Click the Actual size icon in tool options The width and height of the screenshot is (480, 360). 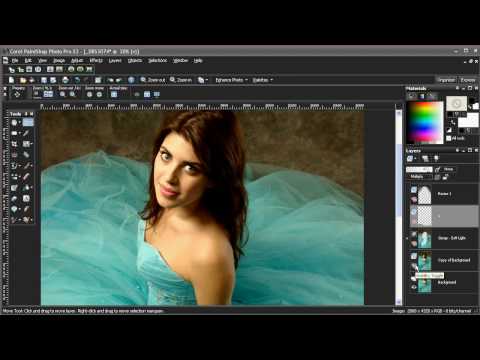coord(114,95)
